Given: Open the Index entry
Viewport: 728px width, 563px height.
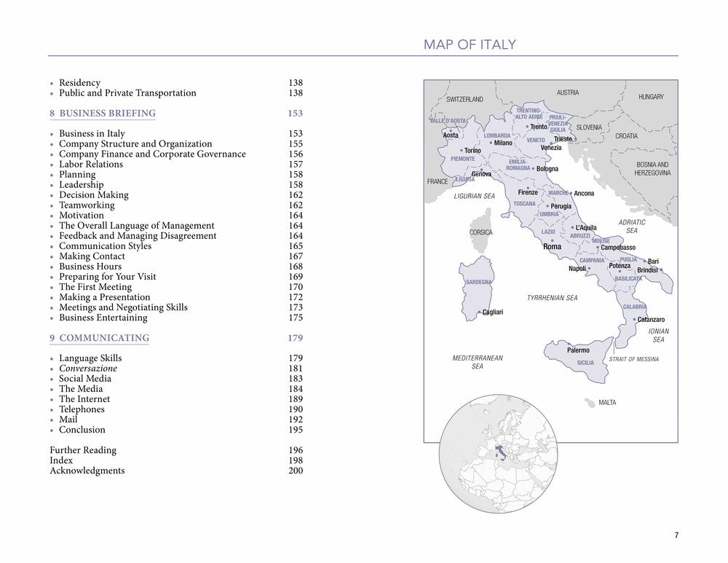Looking at the screenshot, I should [62, 460].
